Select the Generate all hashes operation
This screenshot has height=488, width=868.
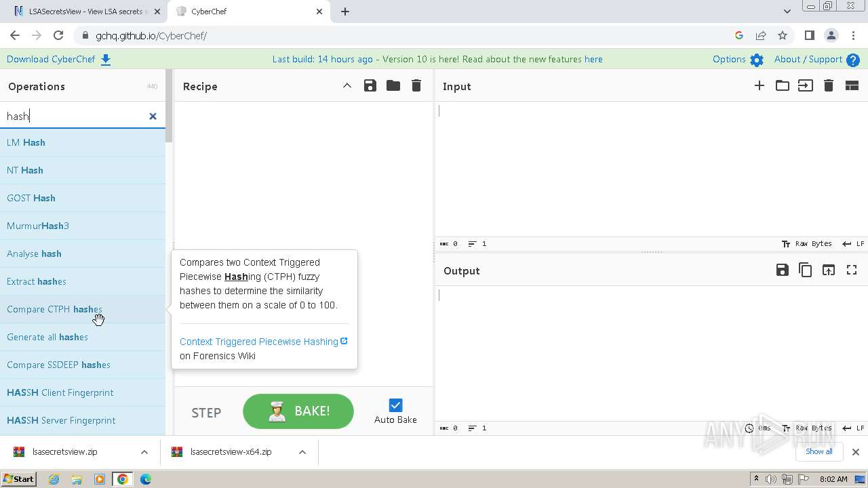pos(83,337)
